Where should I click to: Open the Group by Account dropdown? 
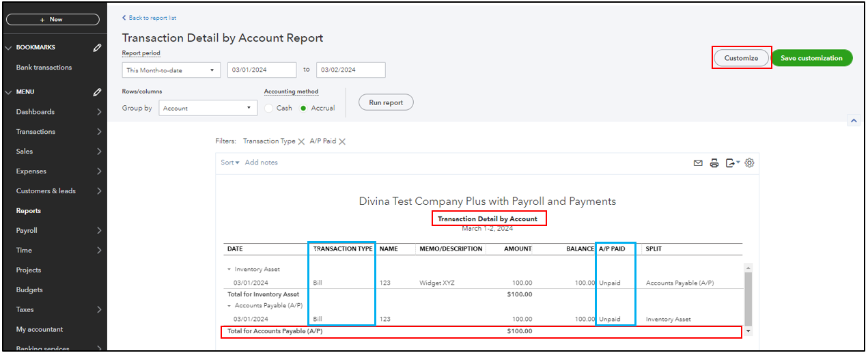(208, 108)
